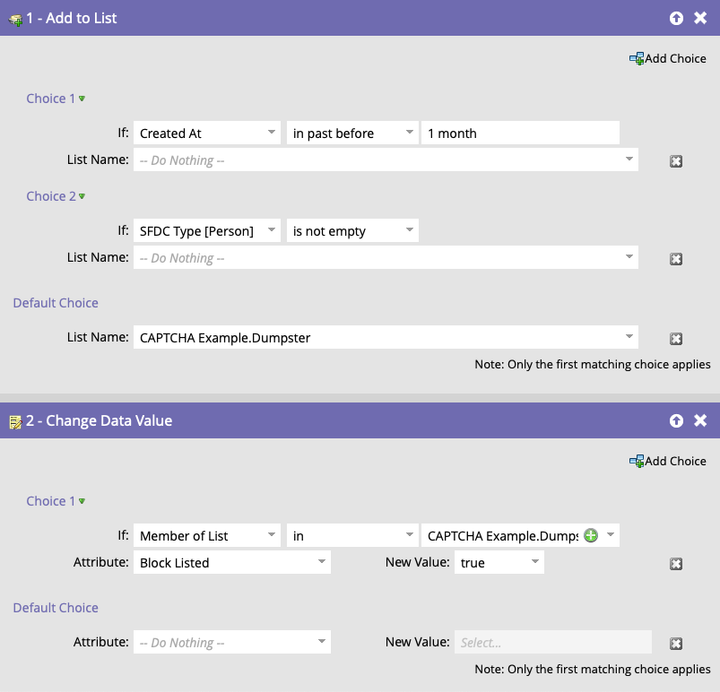Open the Created At field dropdown
The width and height of the screenshot is (720, 692).
pyautogui.click(x=272, y=133)
